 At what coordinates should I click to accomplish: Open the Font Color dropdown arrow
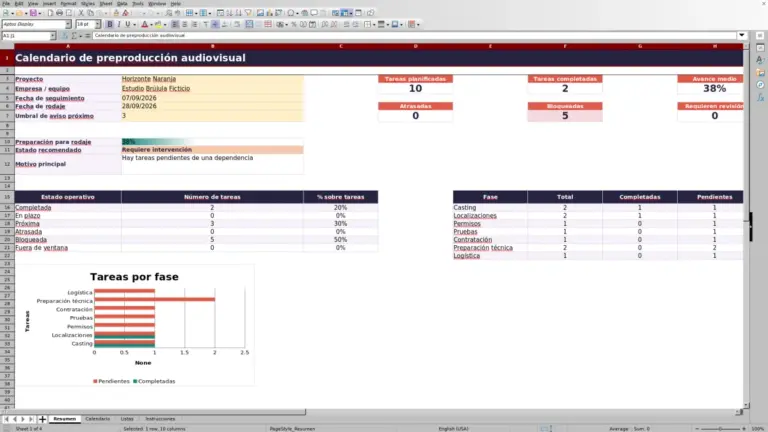coord(151,24)
